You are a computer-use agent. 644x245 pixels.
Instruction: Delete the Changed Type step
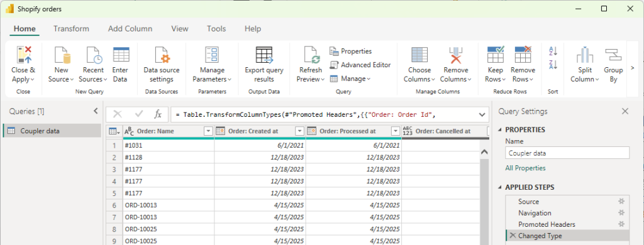pos(512,235)
